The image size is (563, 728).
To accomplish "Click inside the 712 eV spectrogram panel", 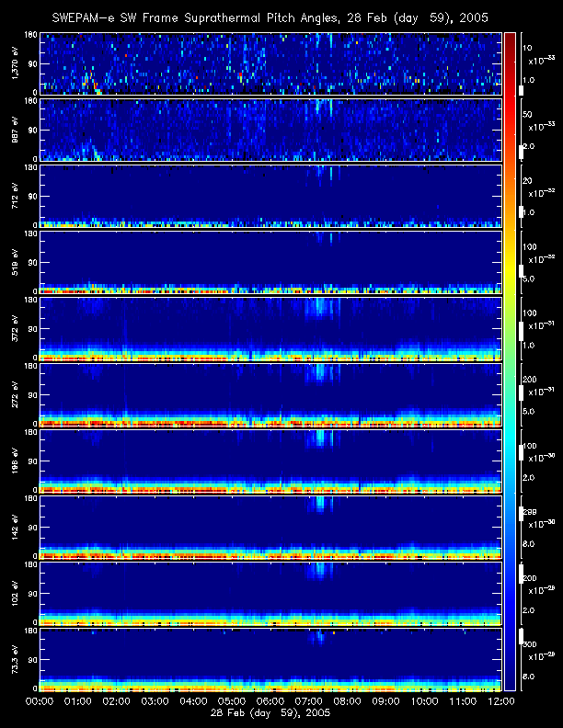I will [x=270, y=196].
